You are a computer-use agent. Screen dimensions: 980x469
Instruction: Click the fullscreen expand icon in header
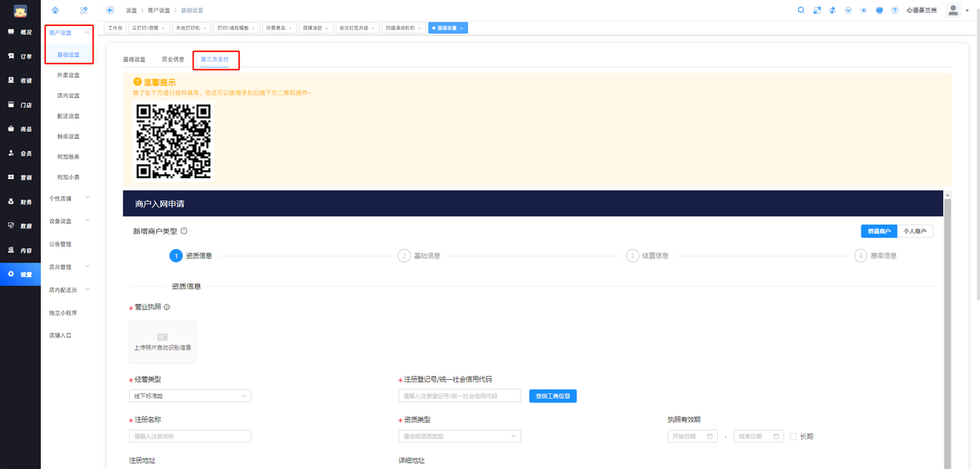point(817,10)
